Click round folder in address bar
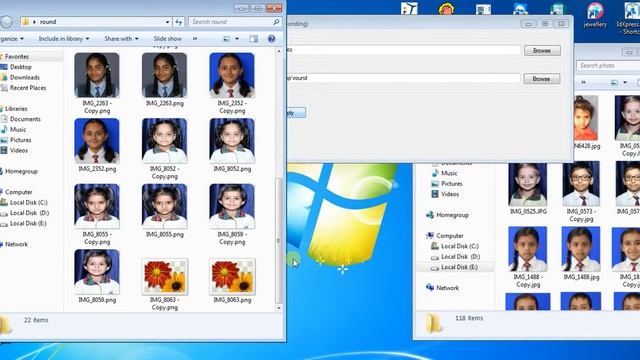The image size is (640, 360). 48,22
